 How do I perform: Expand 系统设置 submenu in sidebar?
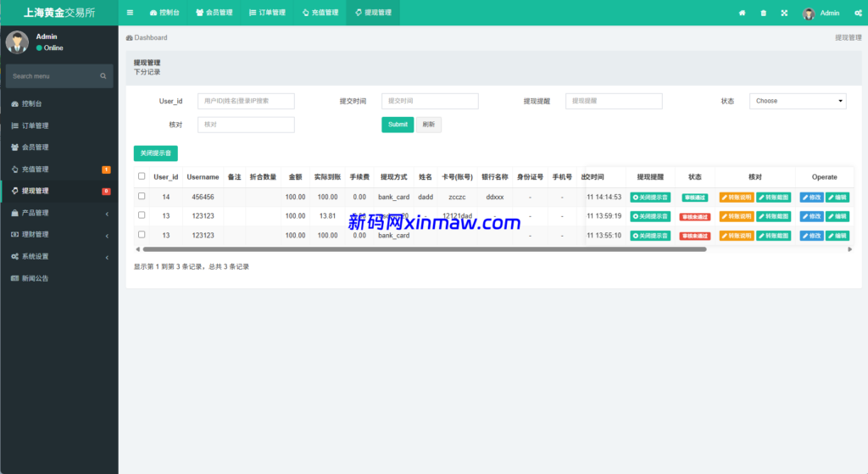pos(59,256)
